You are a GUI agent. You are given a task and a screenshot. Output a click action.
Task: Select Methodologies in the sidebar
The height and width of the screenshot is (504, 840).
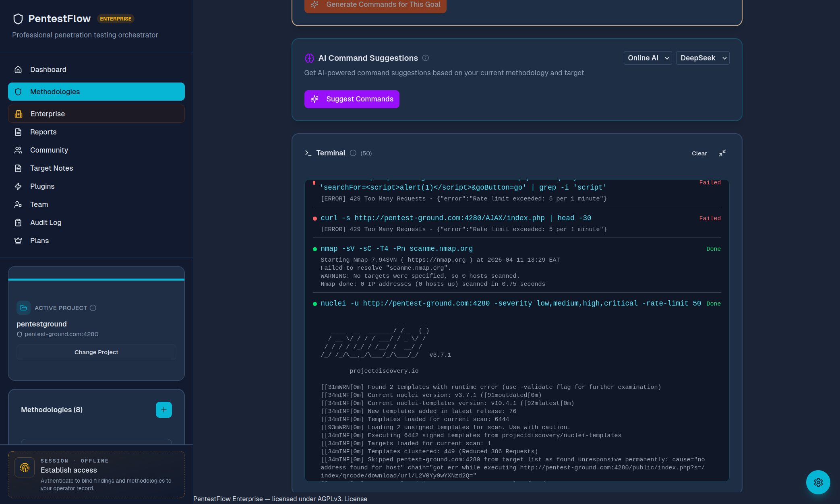click(x=96, y=92)
